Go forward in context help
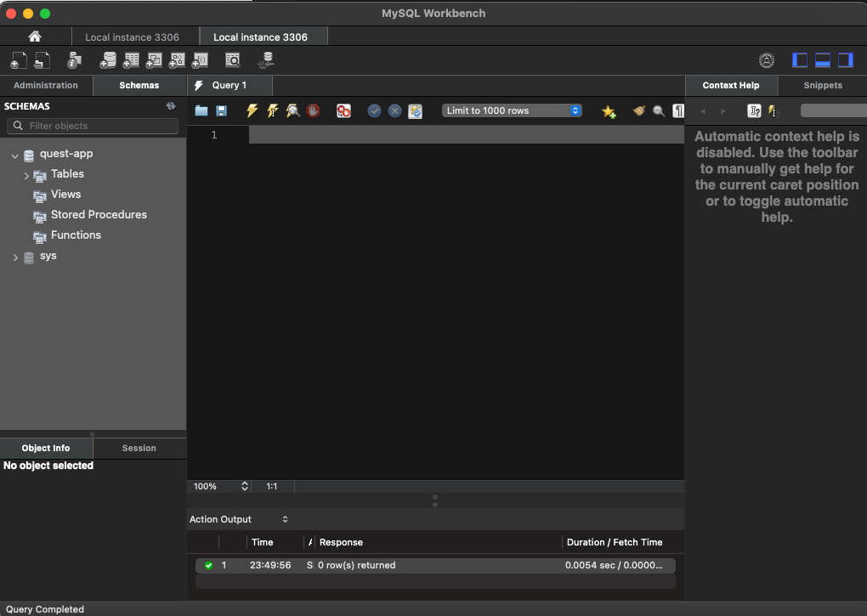 tap(723, 111)
